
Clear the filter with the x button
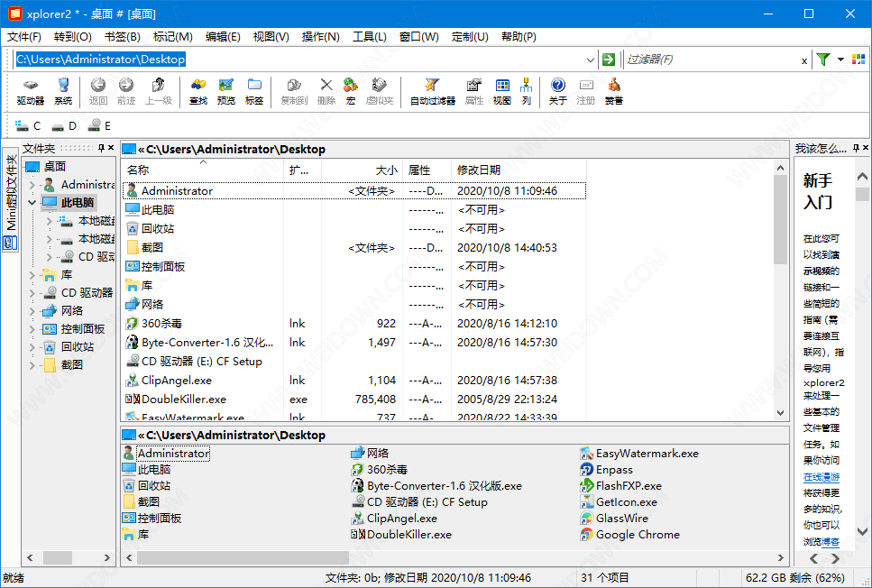[x=804, y=60]
